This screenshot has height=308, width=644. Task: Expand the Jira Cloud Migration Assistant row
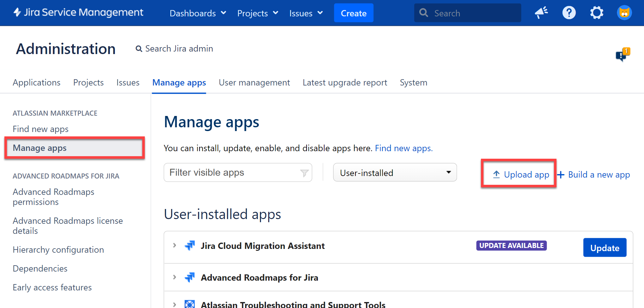174,245
